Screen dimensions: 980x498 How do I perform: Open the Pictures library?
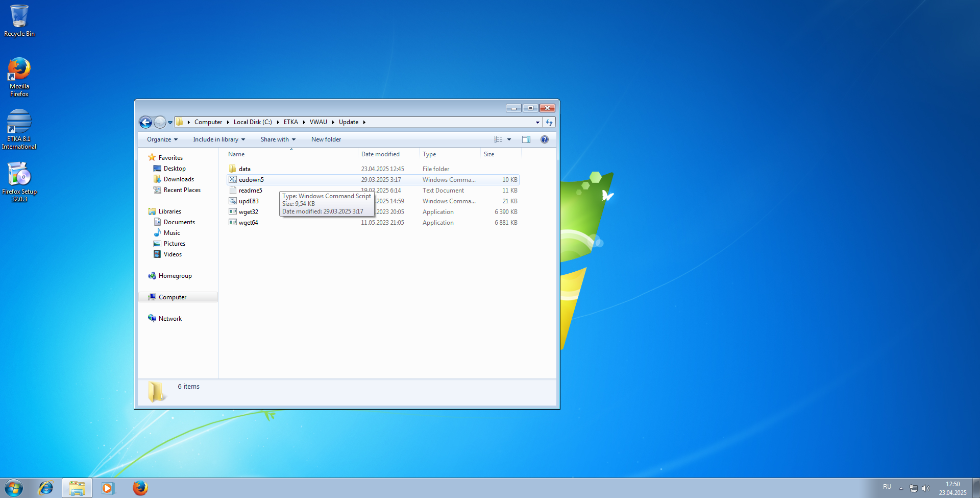coord(174,244)
